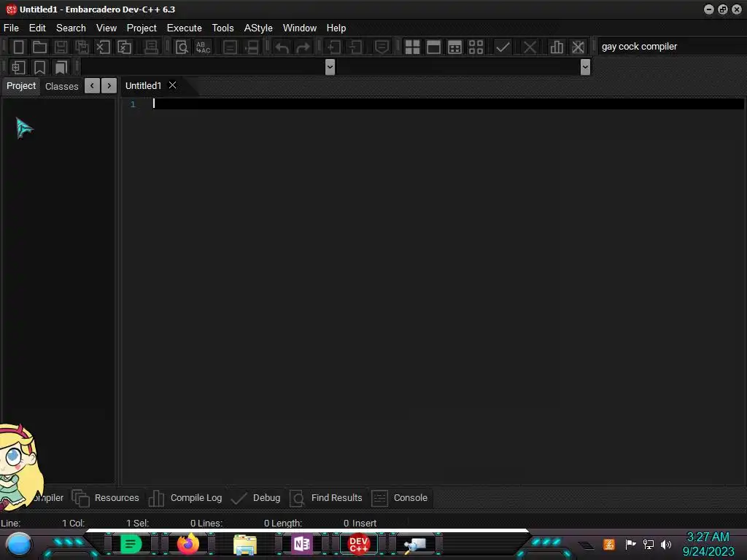Open the Compile Log bottom tab
This screenshot has height=560, width=747.
tap(185, 497)
